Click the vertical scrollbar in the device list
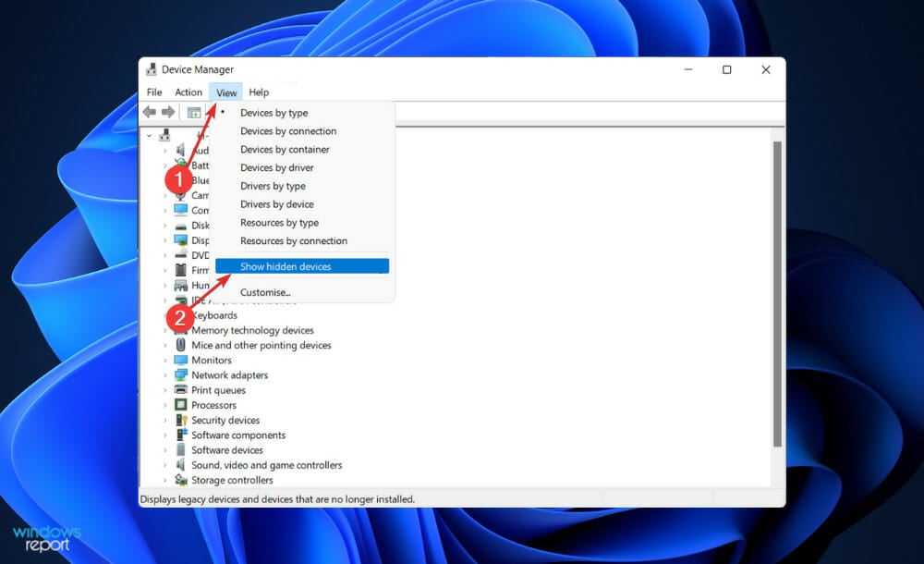The height and width of the screenshot is (564, 924). [777, 294]
